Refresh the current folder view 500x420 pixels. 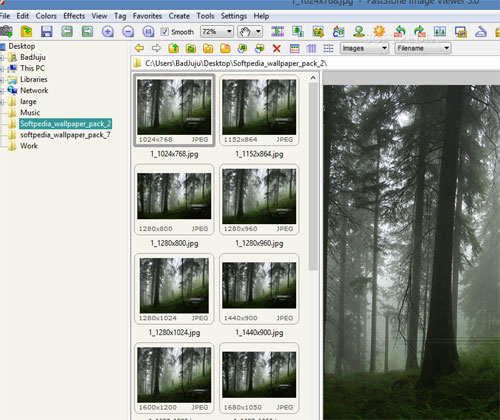pyautogui.click(x=191, y=48)
